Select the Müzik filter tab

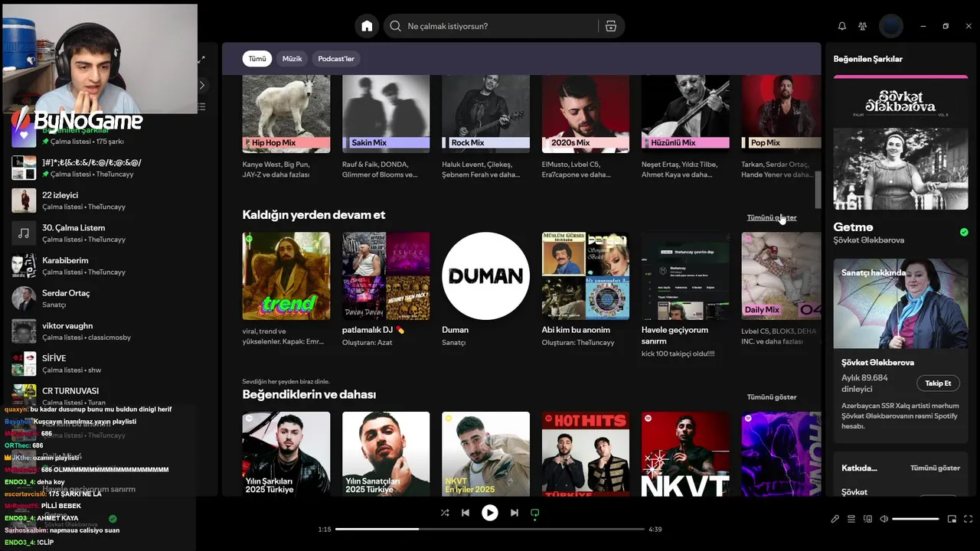[x=292, y=59]
